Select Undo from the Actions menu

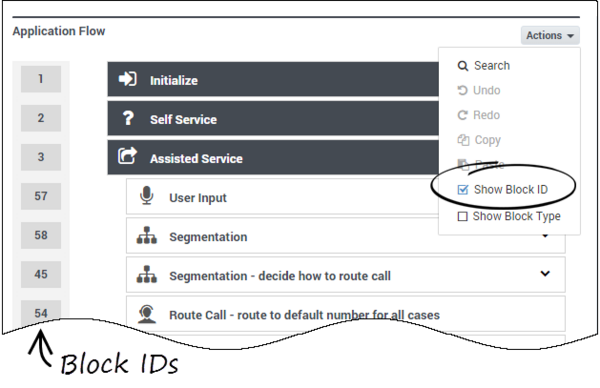479,90
